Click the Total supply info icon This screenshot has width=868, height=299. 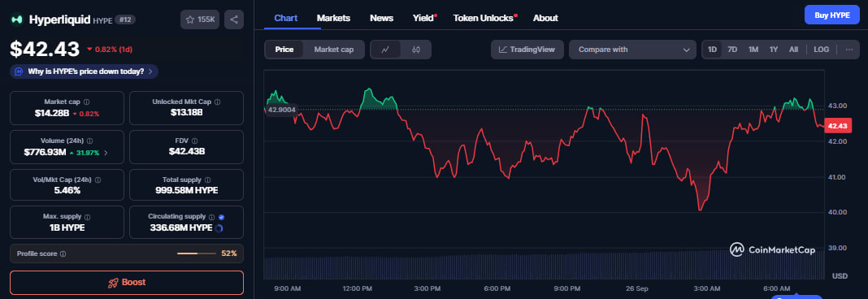207,180
